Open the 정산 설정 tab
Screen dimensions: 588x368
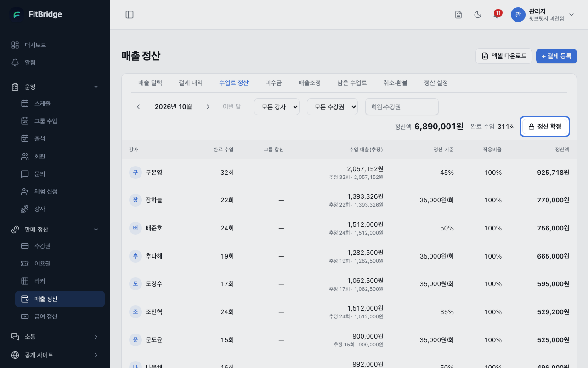point(436,83)
